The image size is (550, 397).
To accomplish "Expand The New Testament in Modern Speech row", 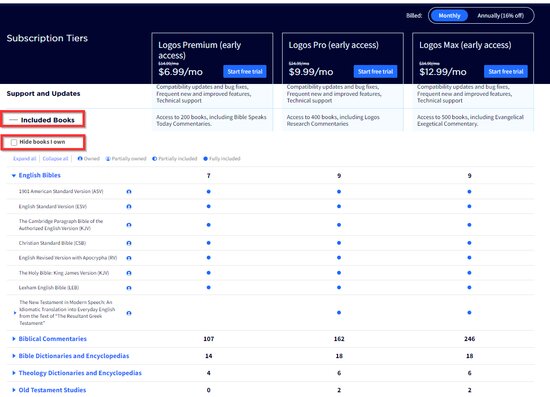I will coord(15,312).
